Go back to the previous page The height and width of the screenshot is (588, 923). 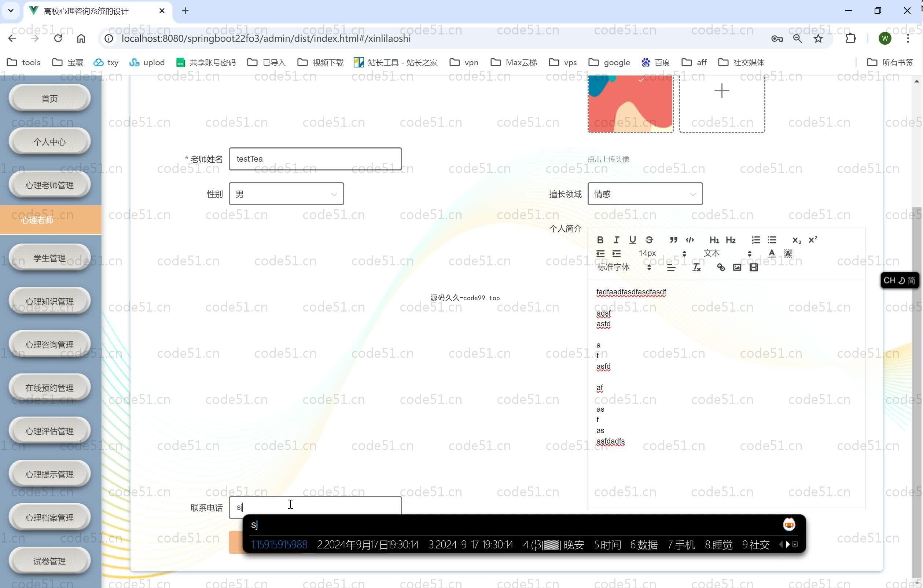click(12, 38)
